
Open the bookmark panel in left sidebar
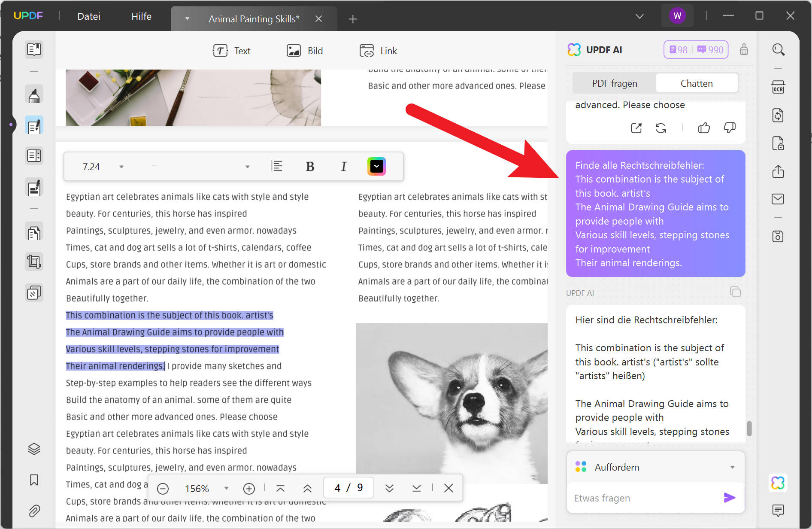click(x=34, y=480)
